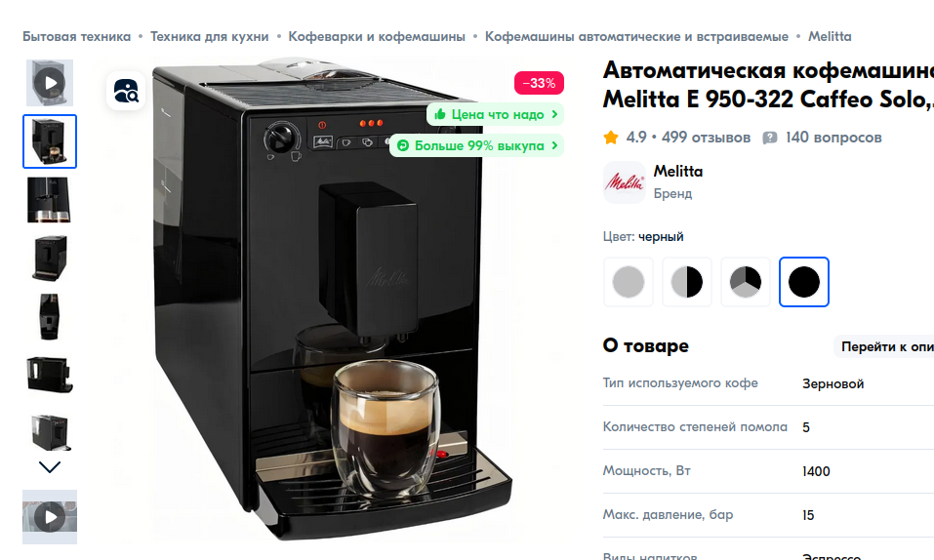Select the light gray color option
The height and width of the screenshot is (560, 934).
point(629,282)
